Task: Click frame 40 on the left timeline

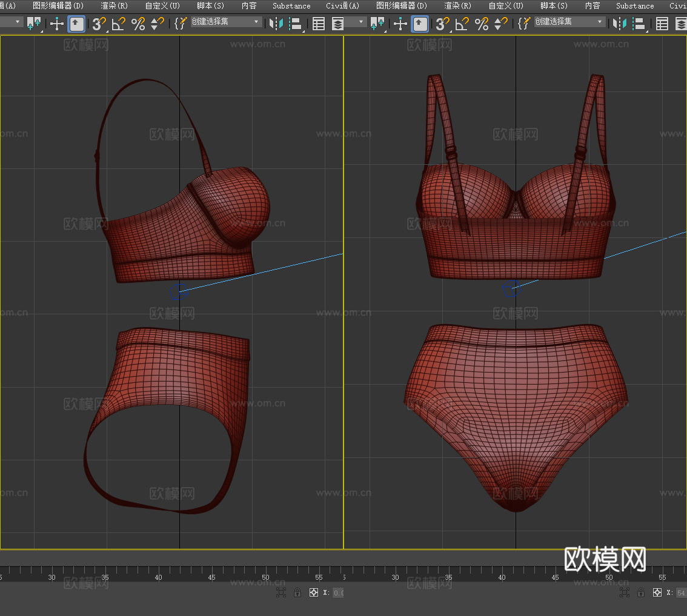Action: (x=159, y=577)
